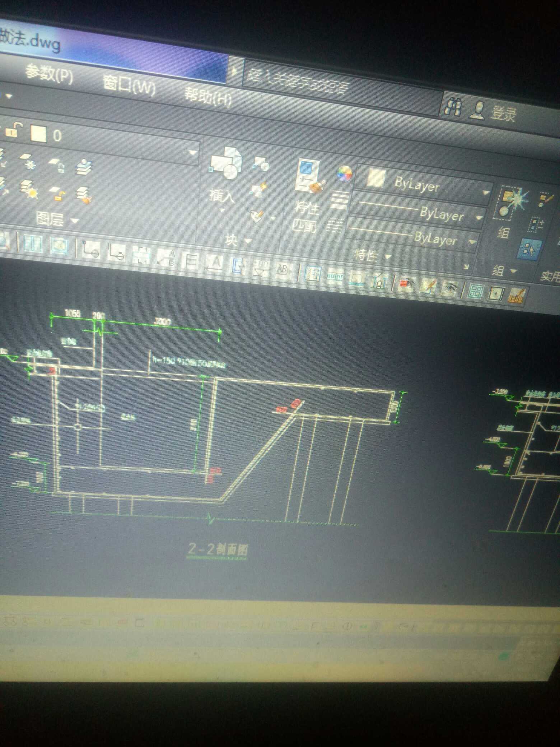The image size is (560, 747).
Task: Expand the 组 panel
Action: (x=505, y=271)
